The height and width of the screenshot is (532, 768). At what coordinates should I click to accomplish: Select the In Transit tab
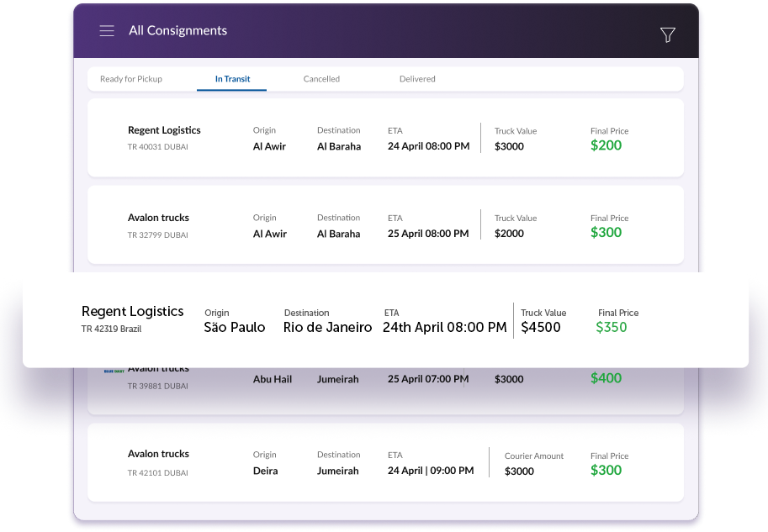click(232, 79)
